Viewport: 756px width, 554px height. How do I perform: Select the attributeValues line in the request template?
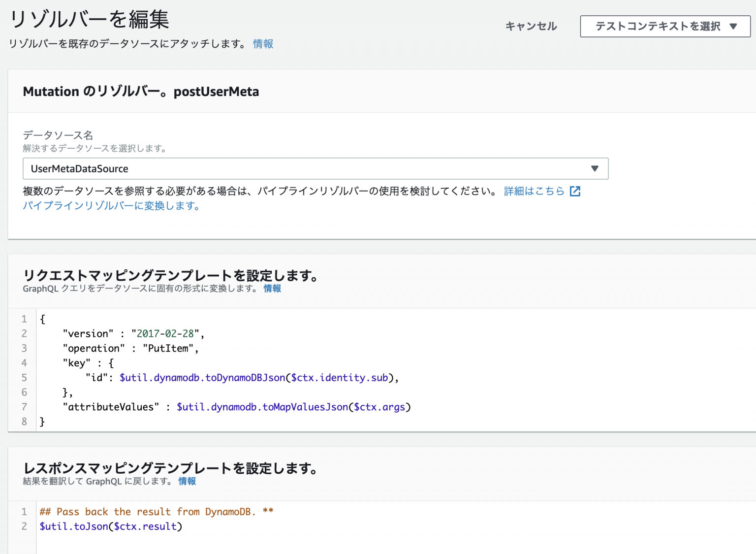[x=236, y=407]
